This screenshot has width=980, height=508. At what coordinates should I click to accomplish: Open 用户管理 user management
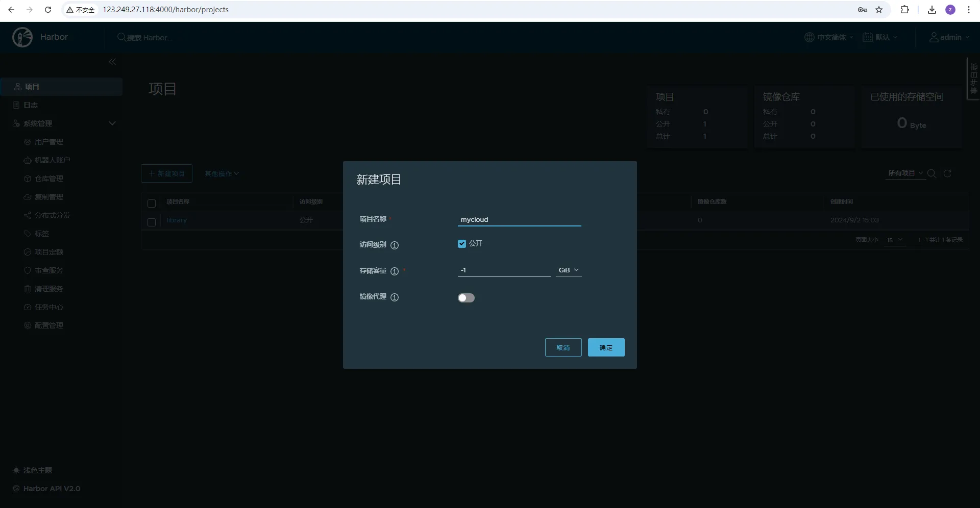click(49, 142)
